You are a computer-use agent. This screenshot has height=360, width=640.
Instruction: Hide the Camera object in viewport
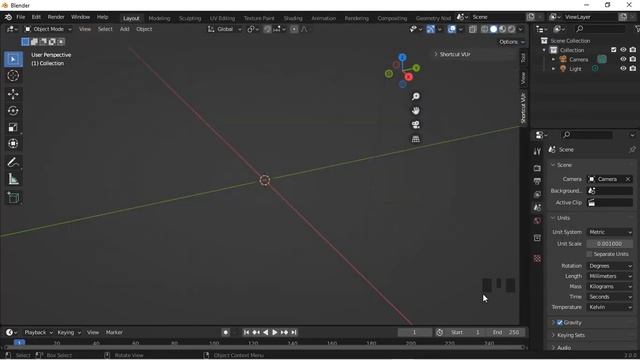(623, 59)
